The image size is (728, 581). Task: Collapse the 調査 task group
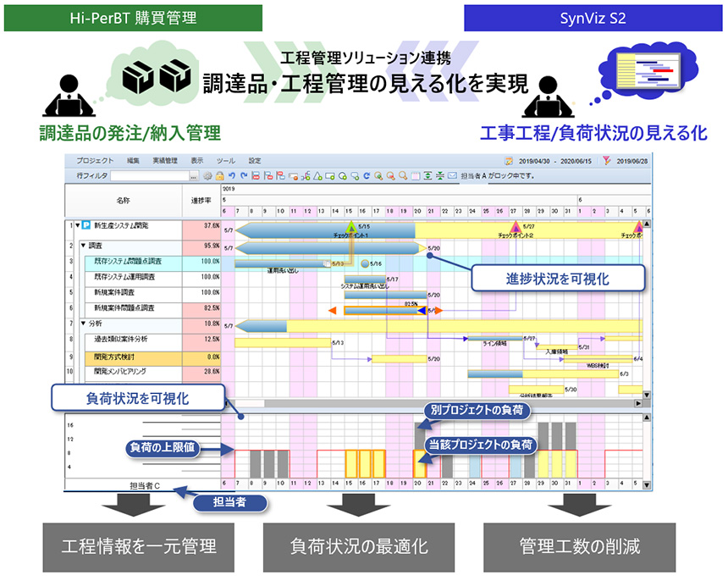pyautogui.click(x=83, y=246)
